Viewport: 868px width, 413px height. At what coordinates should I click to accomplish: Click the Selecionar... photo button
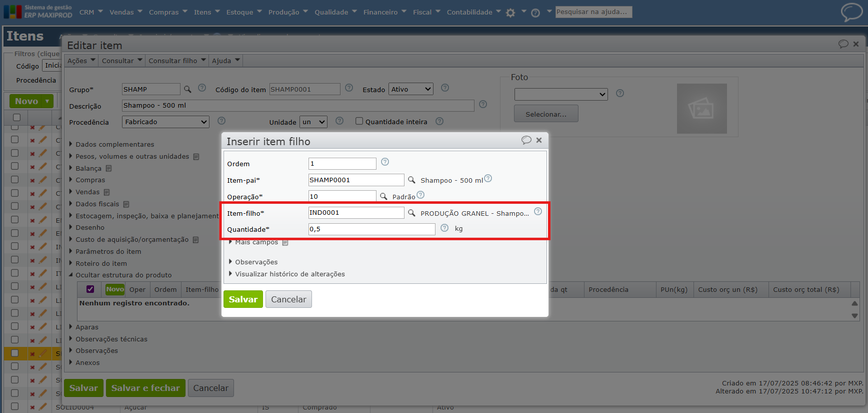tap(546, 114)
